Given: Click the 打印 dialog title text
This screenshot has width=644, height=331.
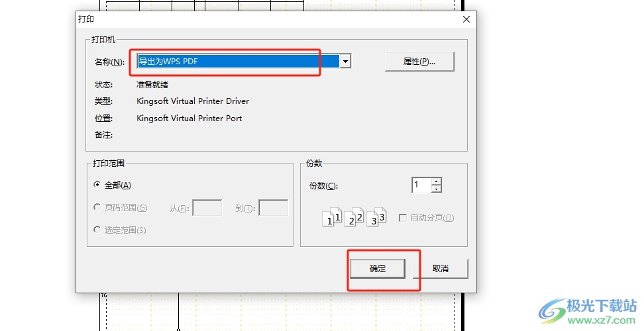Looking at the screenshot, I should coord(86,19).
